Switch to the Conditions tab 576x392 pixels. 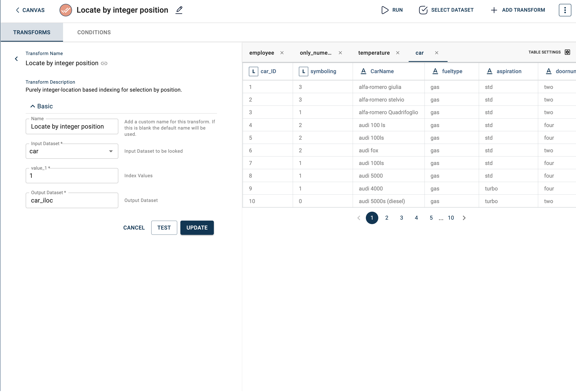pos(94,32)
